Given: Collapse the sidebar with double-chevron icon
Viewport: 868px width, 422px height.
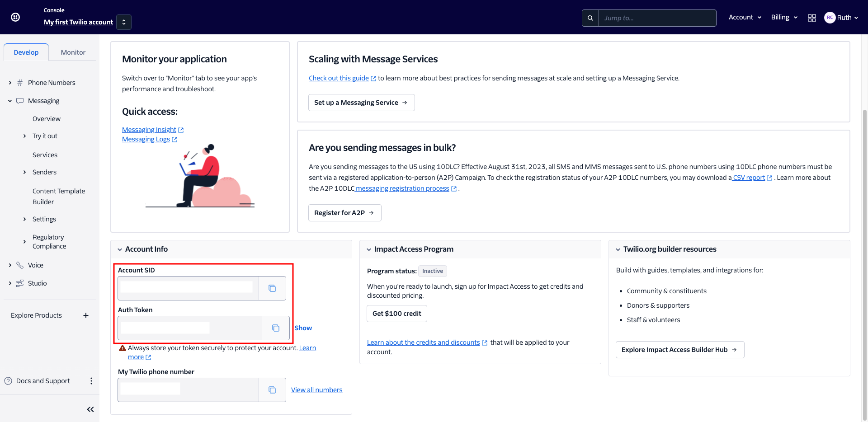Looking at the screenshot, I should (90, 409).
